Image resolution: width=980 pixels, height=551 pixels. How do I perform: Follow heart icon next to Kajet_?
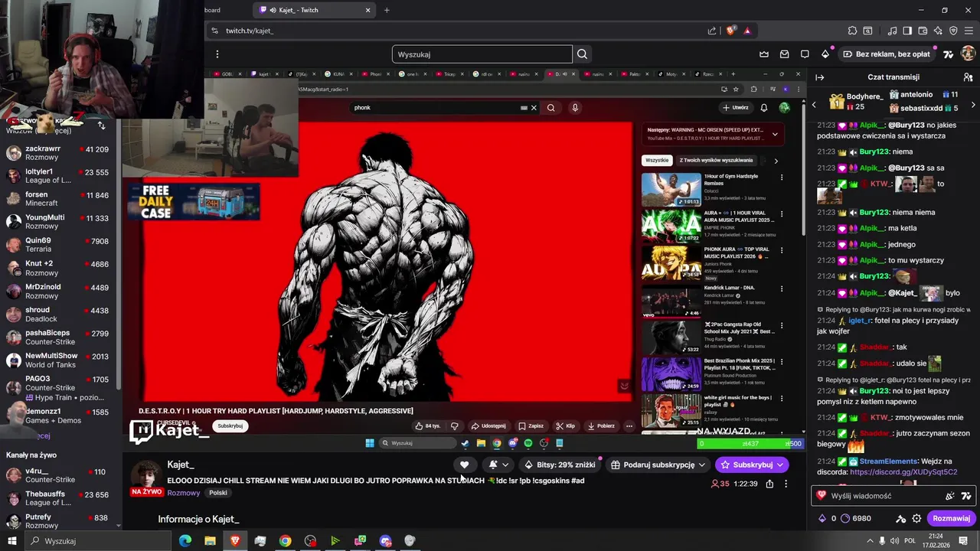(x=464, y=465)
